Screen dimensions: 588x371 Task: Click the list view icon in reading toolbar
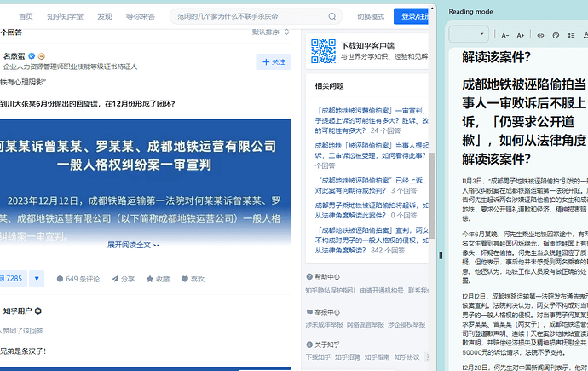coord(572,35)
